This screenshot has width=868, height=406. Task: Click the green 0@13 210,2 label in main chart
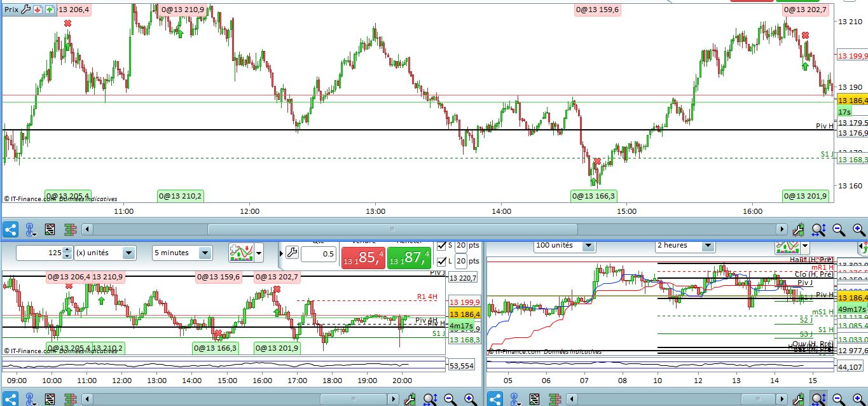point(180,195)
